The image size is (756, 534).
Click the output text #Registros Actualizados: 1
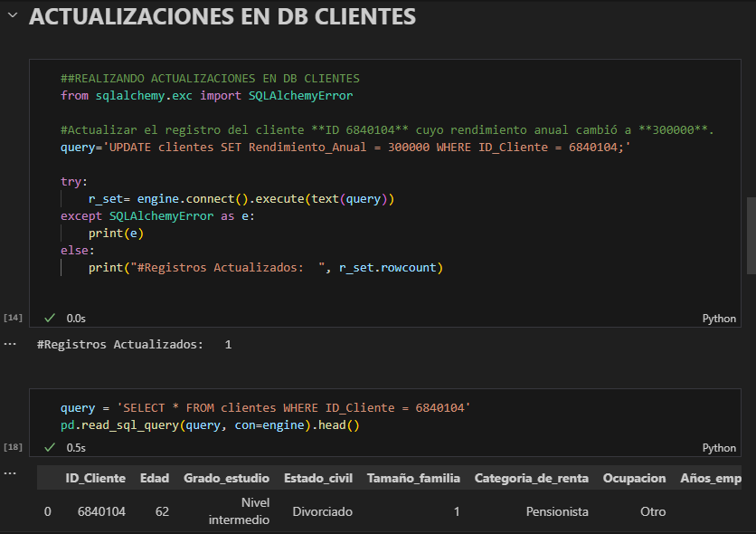pyautogui.click(x=134, y=345)
